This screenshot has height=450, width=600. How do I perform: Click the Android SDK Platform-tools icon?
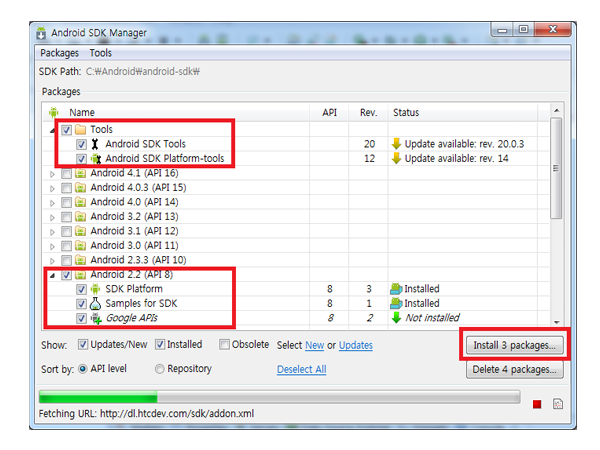(95, 158)
